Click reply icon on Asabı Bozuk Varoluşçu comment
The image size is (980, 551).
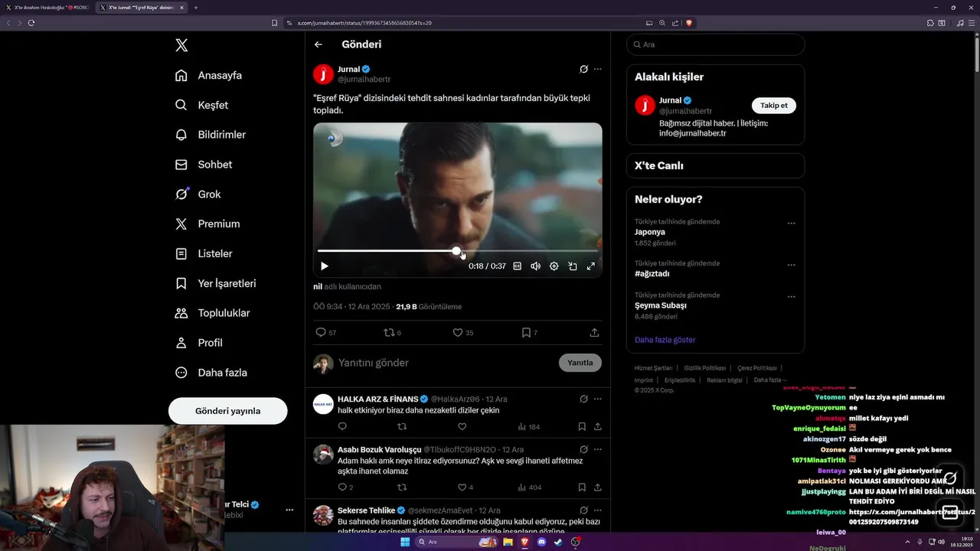click(x=342, y=487)
